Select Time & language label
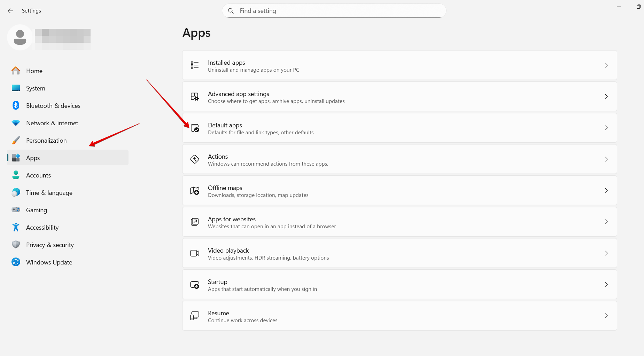Viewport: 644px width, 356px height. coord(49,193)
